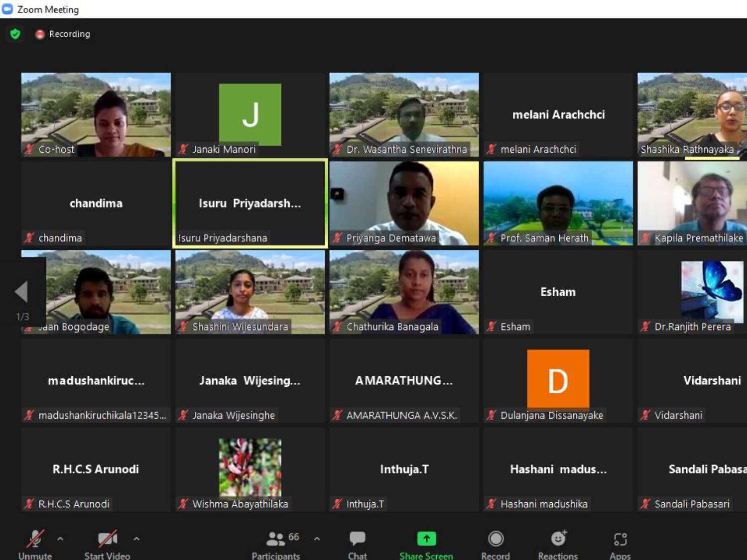Image resolution: width=747 pixels, height=560 pixels.
Task: Click the Sandali Pabasari name label
Action: 692,504
